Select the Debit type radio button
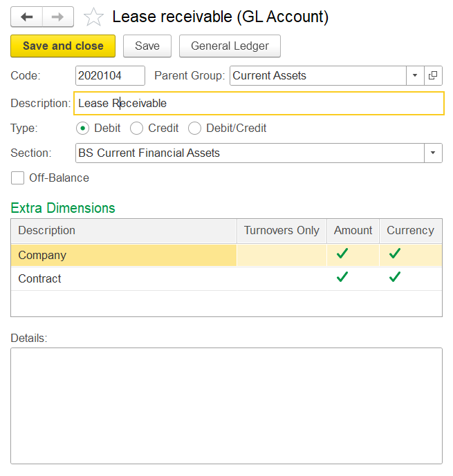 [82, 128]
